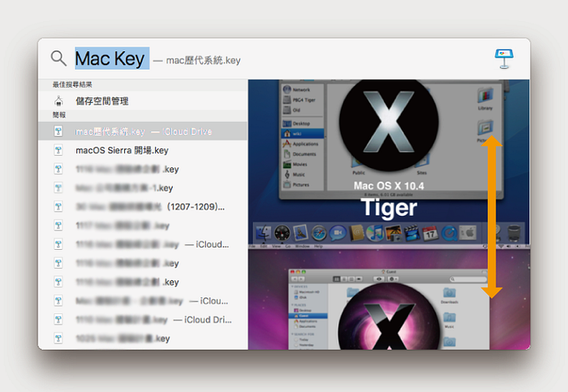Open the macOS Sierra 開場.key result
This screenshot has width=568, height=392.
(x=143, y=150)
